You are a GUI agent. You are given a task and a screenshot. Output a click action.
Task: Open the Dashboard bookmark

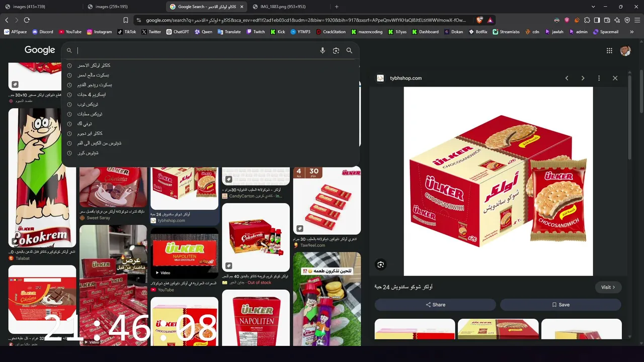tap(425, 32)
